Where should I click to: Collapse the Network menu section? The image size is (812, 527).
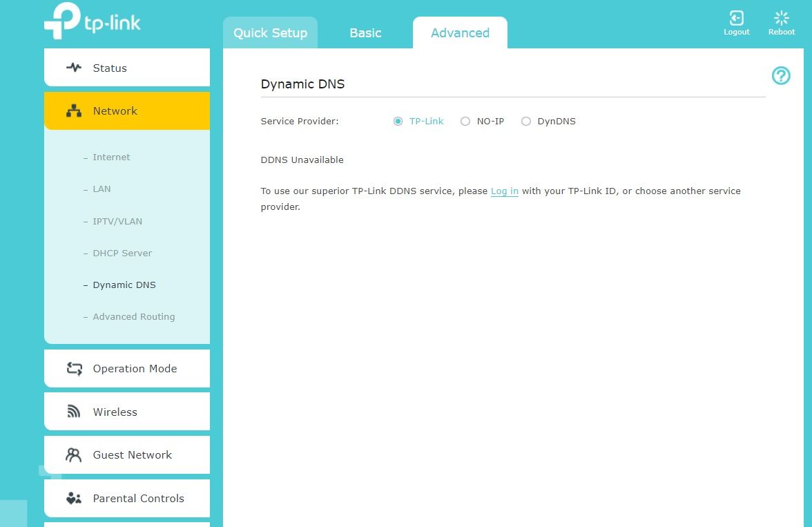(x=127, y=111)
